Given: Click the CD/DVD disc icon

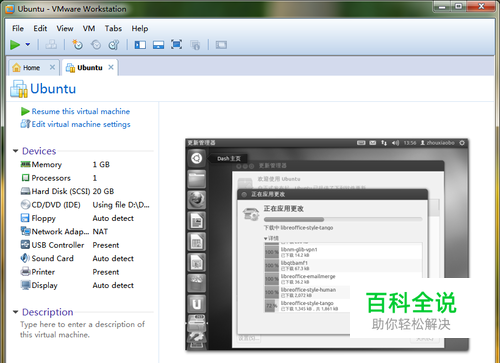Looking at the screenshot, I should (x=25, y=204).
